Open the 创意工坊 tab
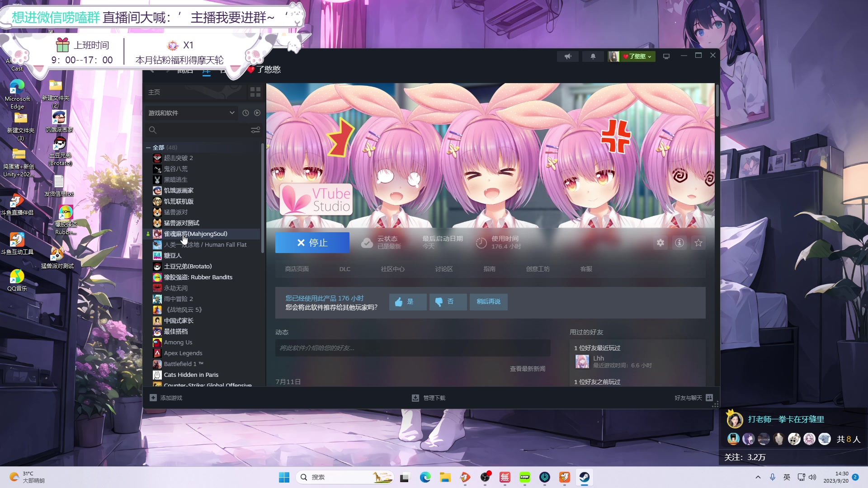 (x=538, y=269)
